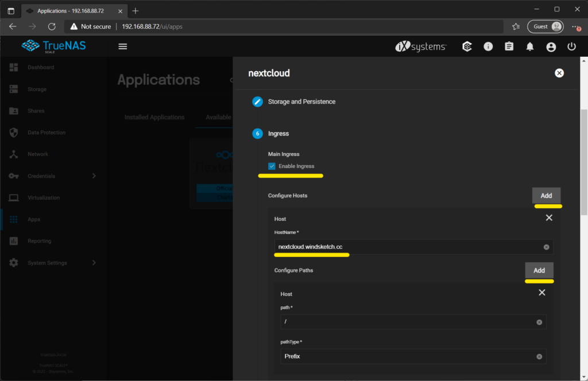This screenshot has height=381, width=588.
Task: Remove the Host entry with X
Action: [x=548, y=218]
